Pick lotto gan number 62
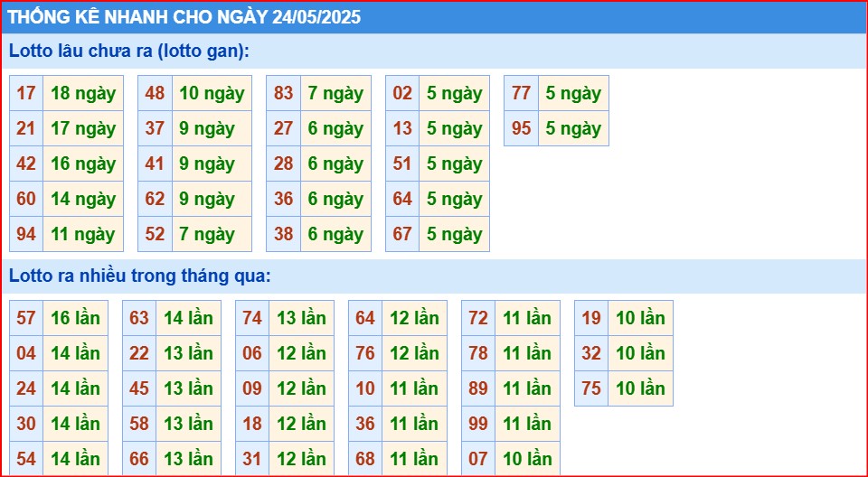This screenshot has width=868, height=477. pos(155,199)
